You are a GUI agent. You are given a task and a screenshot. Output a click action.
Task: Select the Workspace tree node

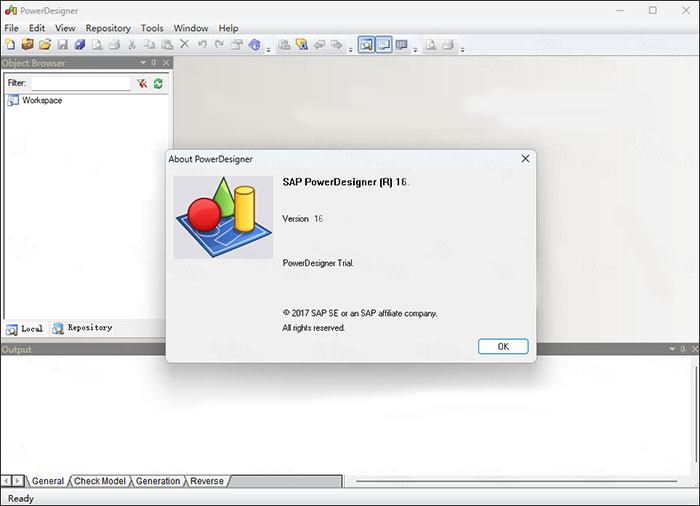point(42,100)
